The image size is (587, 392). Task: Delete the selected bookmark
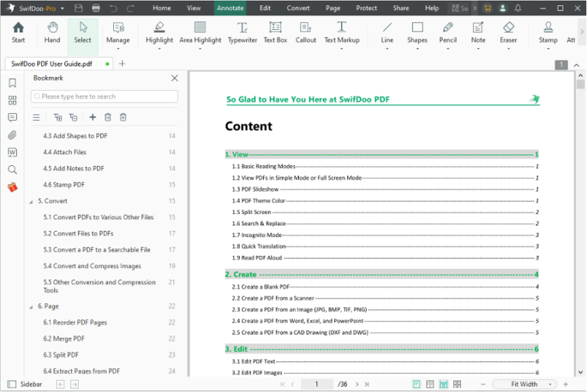[108, 117]
